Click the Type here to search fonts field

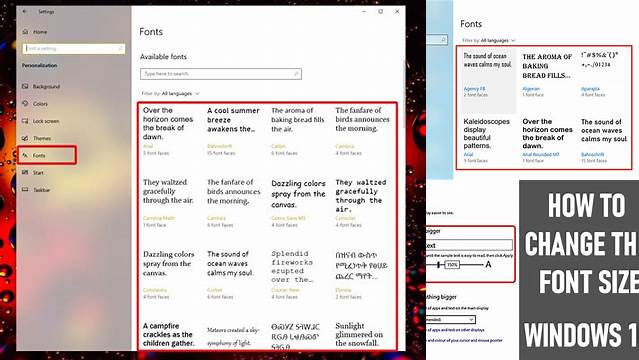(x=221, y=74)
